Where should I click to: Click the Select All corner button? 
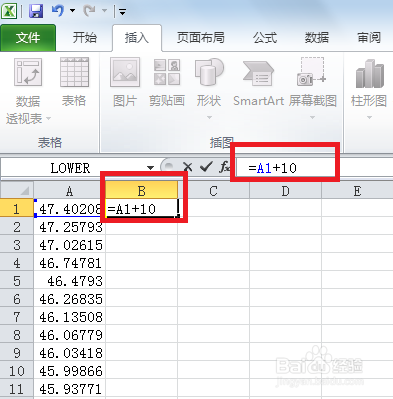tap(17, 190)
